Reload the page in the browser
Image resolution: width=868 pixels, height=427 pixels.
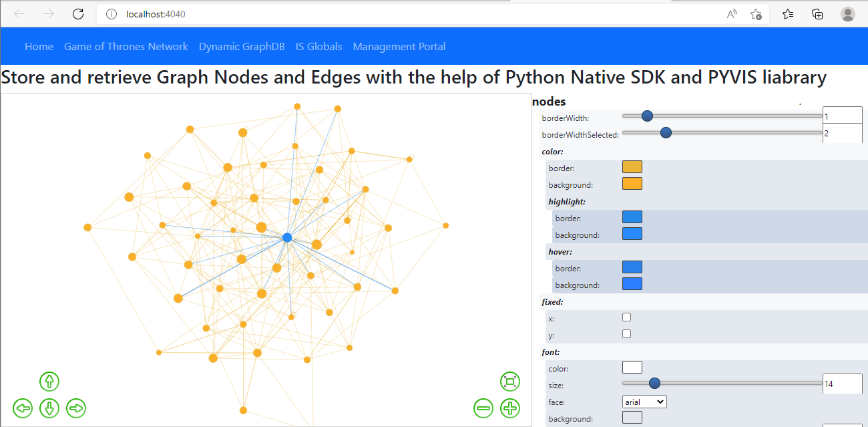[x=78, y=14]
